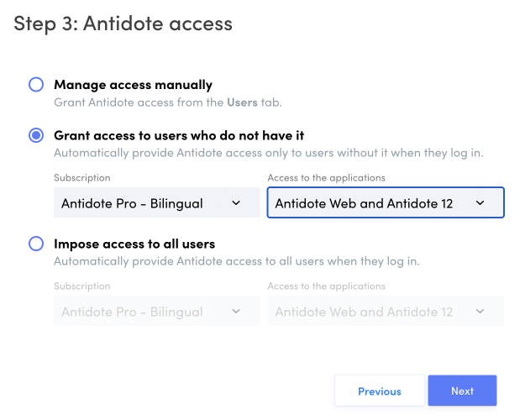Click the "Impose access to all users" label text
The image size is (525, 420).
pos(134,244)
